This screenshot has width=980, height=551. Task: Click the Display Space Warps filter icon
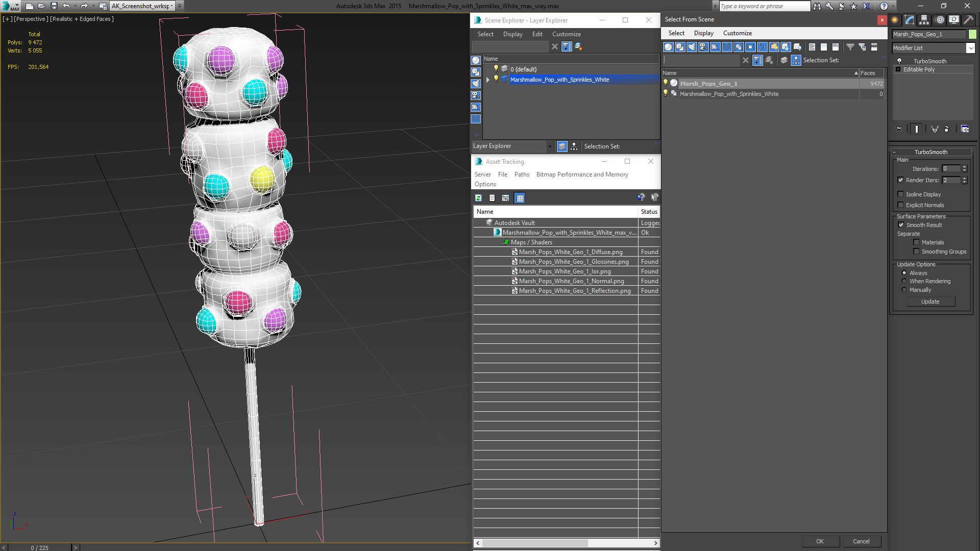pos(727,47)
